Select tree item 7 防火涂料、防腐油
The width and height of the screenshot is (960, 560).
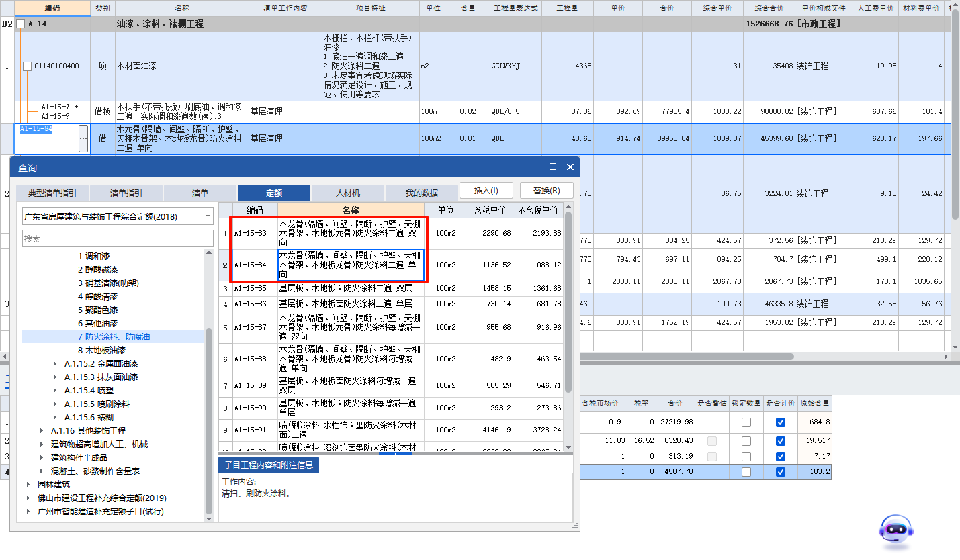click(114, 337)
